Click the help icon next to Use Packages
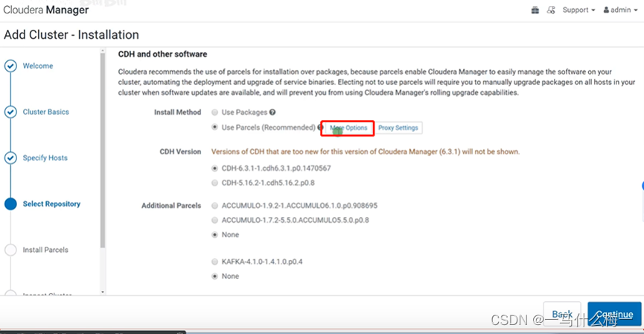 (272, 112)
